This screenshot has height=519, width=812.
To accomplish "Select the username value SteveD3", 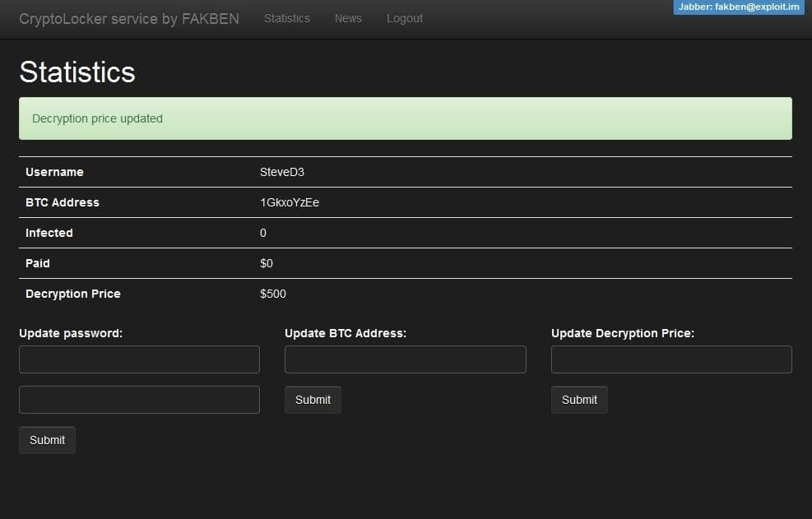I will [281, 173].
